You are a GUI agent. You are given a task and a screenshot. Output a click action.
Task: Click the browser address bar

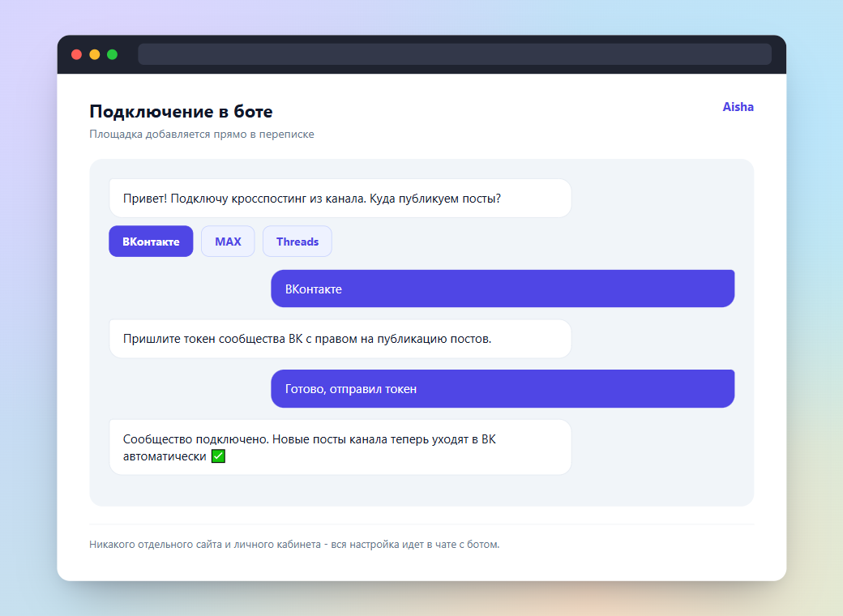click(x=454, y=54)
